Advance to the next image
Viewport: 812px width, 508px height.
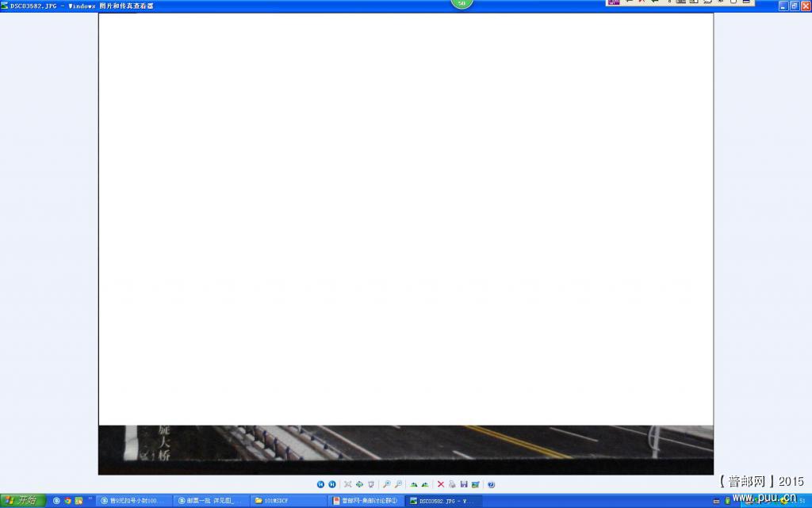(x=332, y=484)
